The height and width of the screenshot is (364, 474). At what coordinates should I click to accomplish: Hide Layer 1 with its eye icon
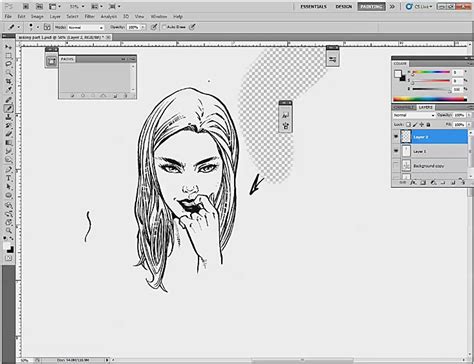396,151
